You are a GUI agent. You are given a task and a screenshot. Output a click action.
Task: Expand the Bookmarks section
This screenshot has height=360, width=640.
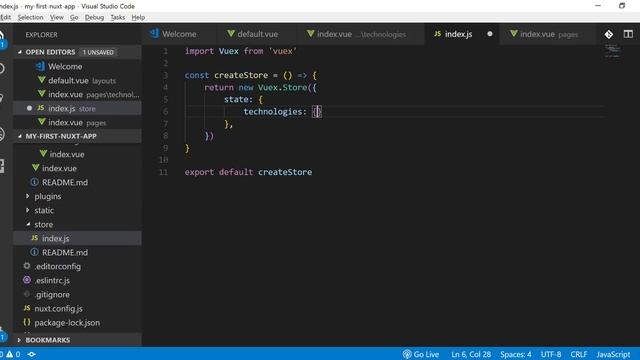click(x=19, y=340)
